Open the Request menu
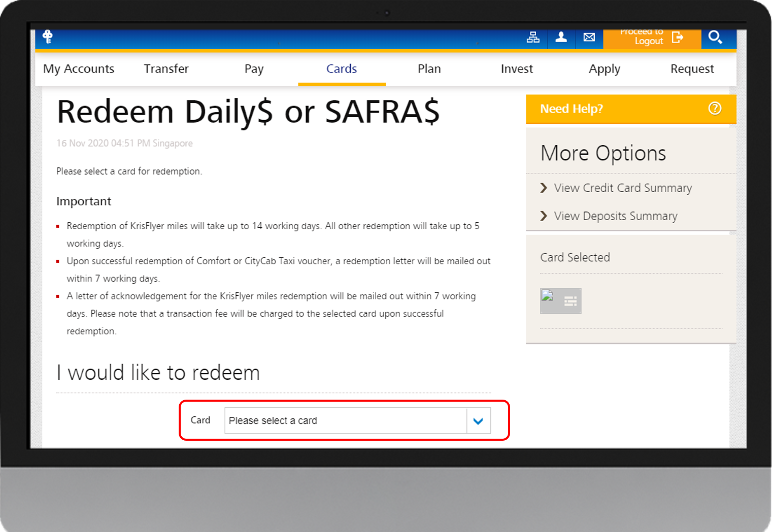The image size is (772, 532). pyautogui.click(x=692, y=69)
